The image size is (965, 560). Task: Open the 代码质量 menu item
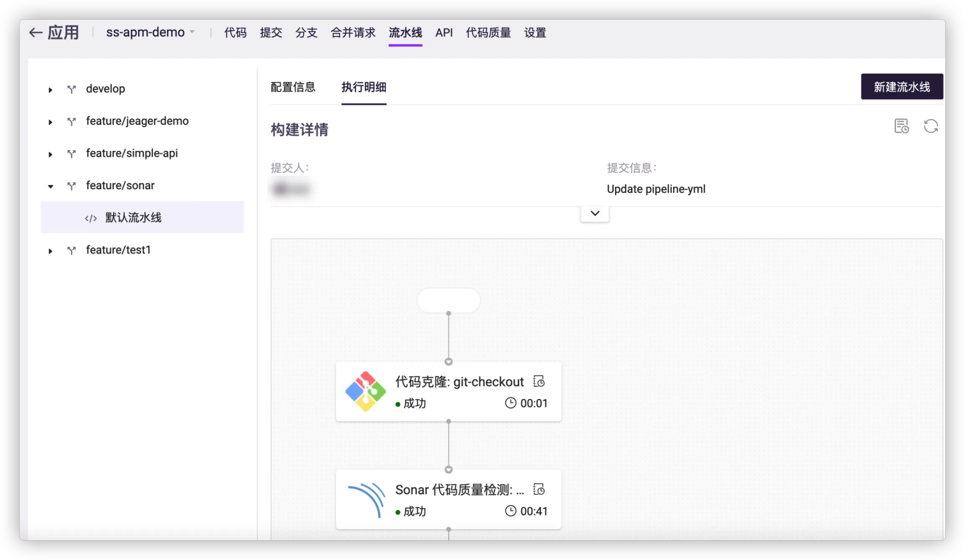tap(488, 32)
